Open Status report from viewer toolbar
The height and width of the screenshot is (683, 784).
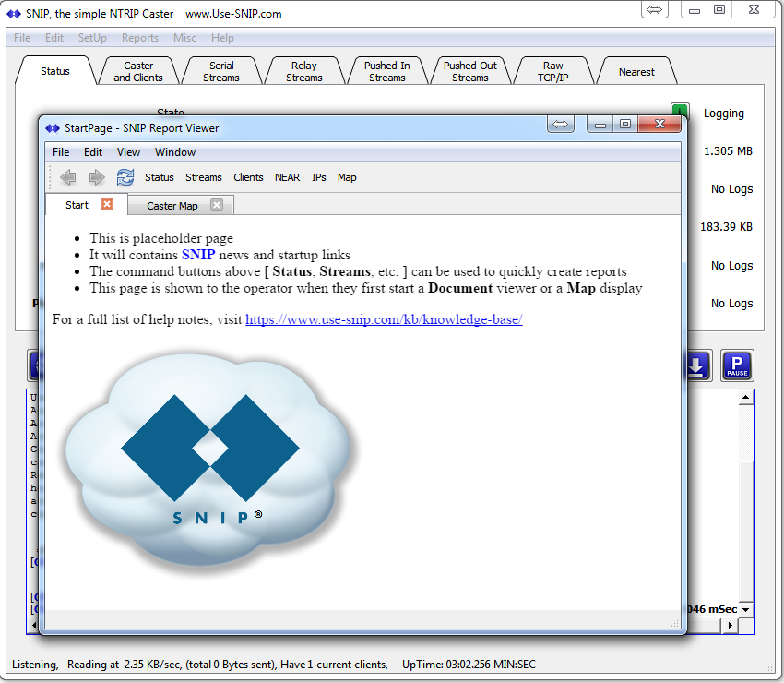tap(159, 177)
